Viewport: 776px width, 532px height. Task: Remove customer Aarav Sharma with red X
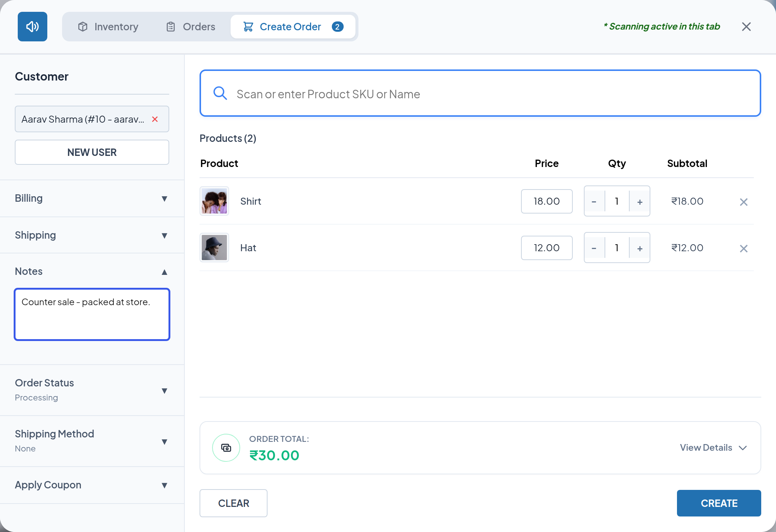coord(155,119)
